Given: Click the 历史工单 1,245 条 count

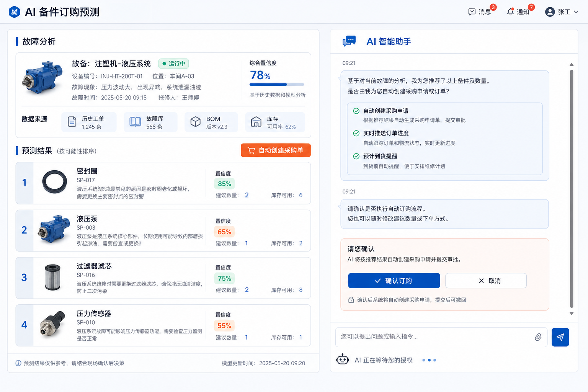Looking at the screenshot, I should [x=91, y=127].
